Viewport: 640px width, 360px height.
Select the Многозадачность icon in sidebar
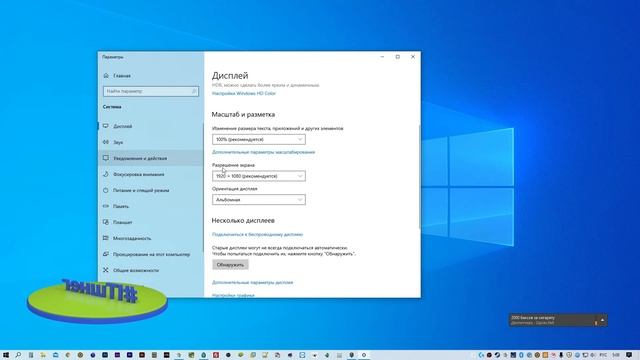[x=106, y=238]
